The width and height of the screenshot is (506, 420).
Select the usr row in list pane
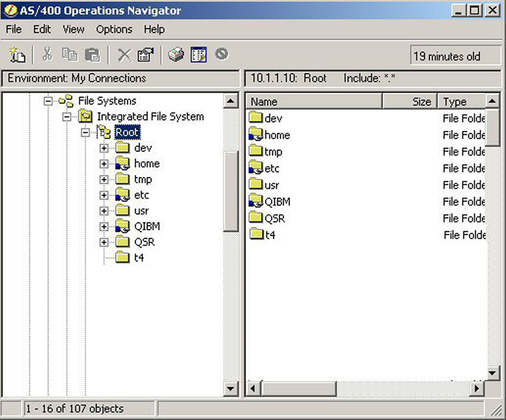point(367,185)
